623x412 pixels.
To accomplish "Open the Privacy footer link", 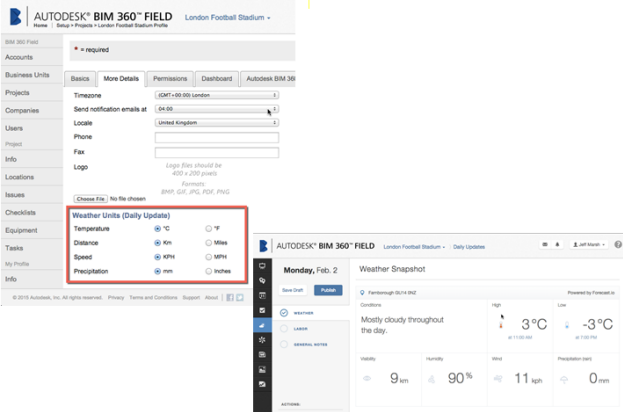I will [116, 297].
